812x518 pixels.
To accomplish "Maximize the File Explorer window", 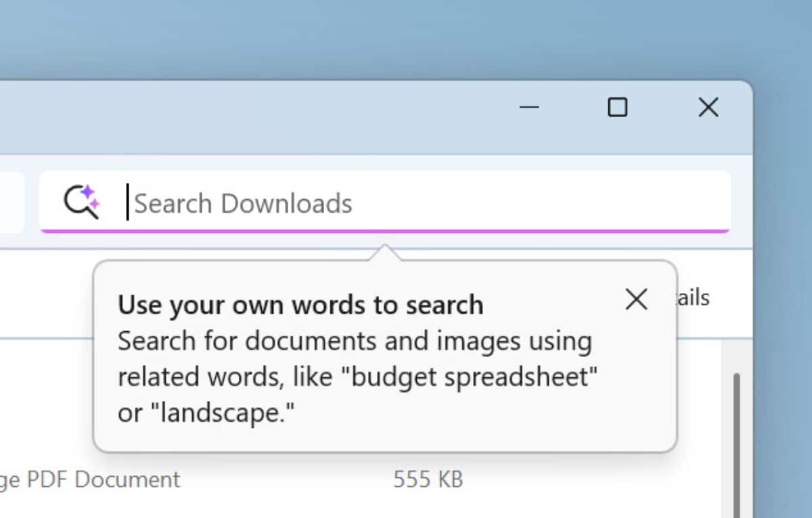I will tap(617, 108).
